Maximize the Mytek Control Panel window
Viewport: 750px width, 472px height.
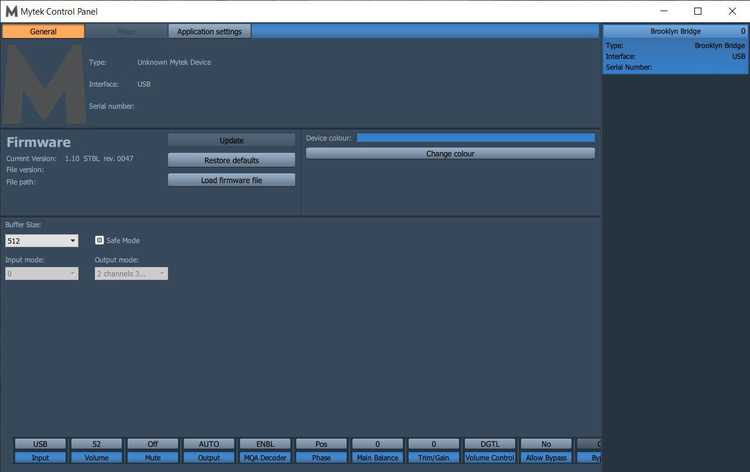pos(698,11)
